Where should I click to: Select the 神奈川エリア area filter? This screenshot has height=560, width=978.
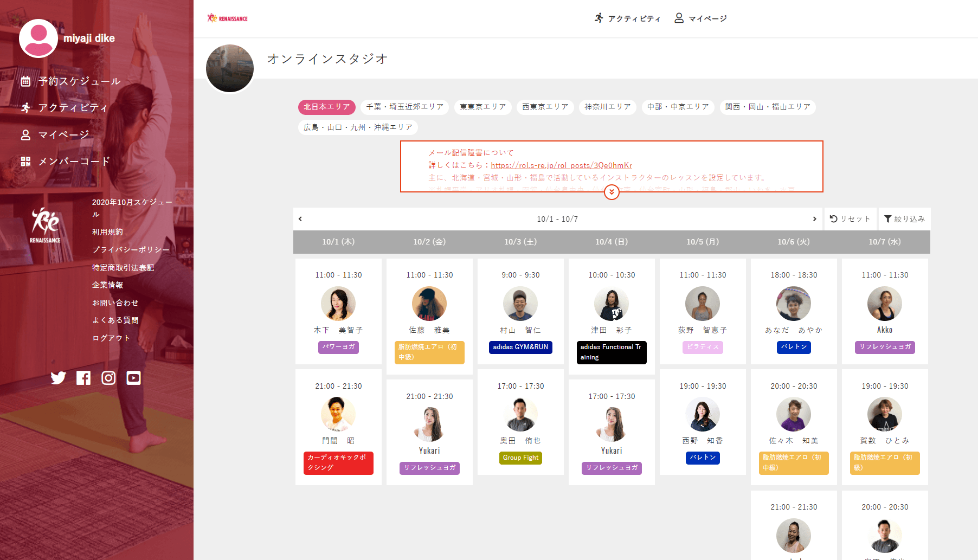pos(607,107)
